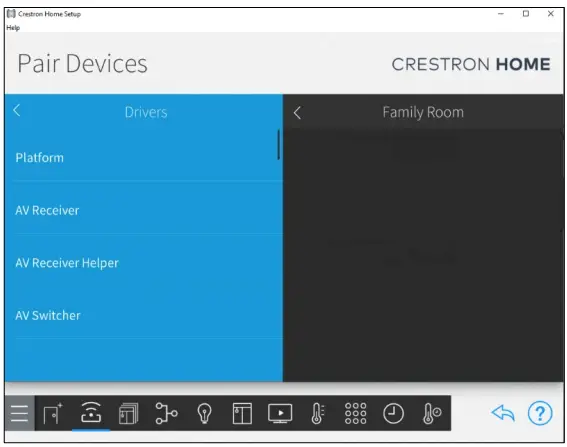
Task: Open the thermometer with clock icon
Action: pyautogui.click(x=431, y=413)
